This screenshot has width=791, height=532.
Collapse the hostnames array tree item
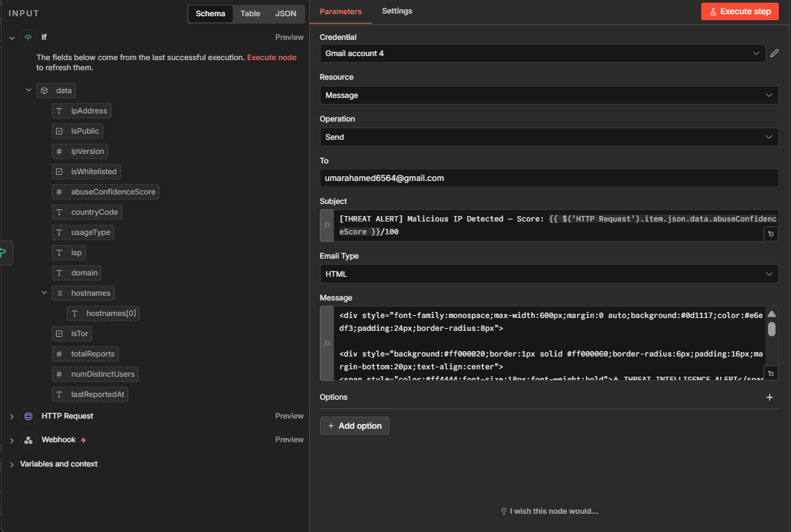click(x=45, y=293)
